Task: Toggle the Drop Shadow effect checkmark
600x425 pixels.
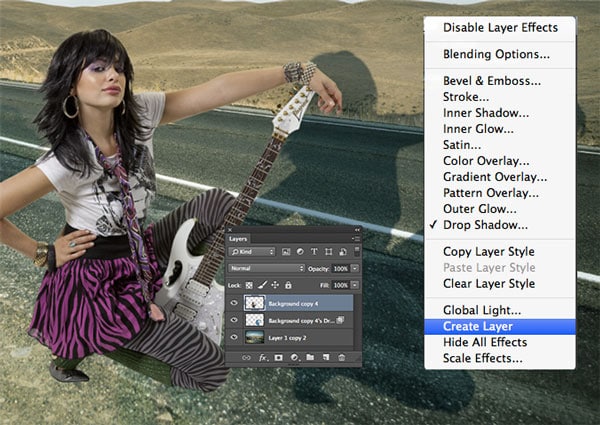Action: pos(434,224)
